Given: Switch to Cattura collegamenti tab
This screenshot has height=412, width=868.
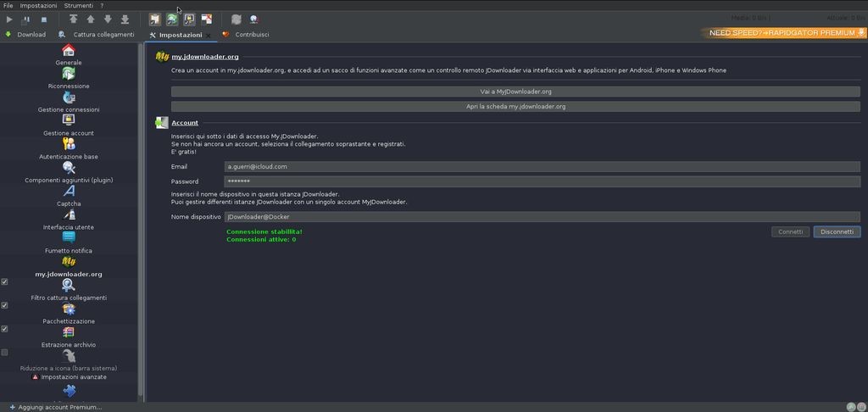Looking at the screenshot, I should point(97,34).
